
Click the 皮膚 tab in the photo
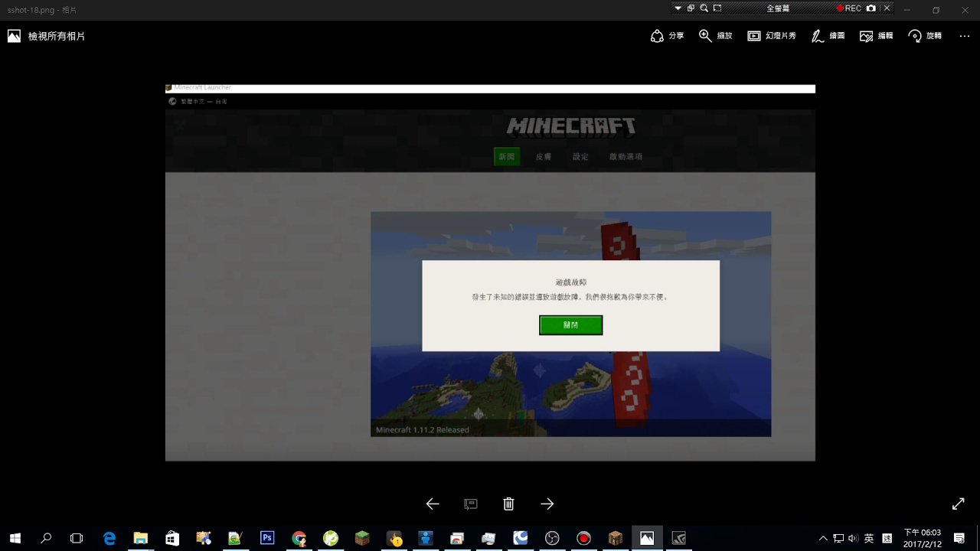click(x=544, y=156)
